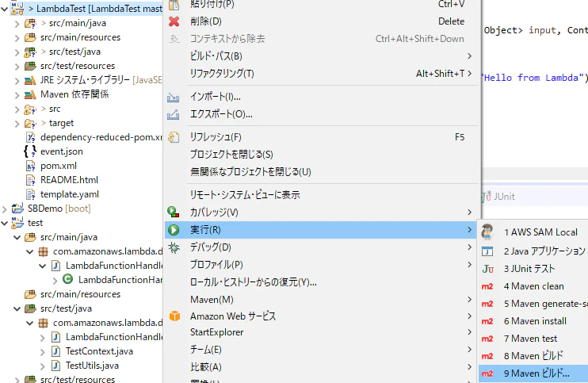Click the TestContext.java file icon

coord(55,351)
